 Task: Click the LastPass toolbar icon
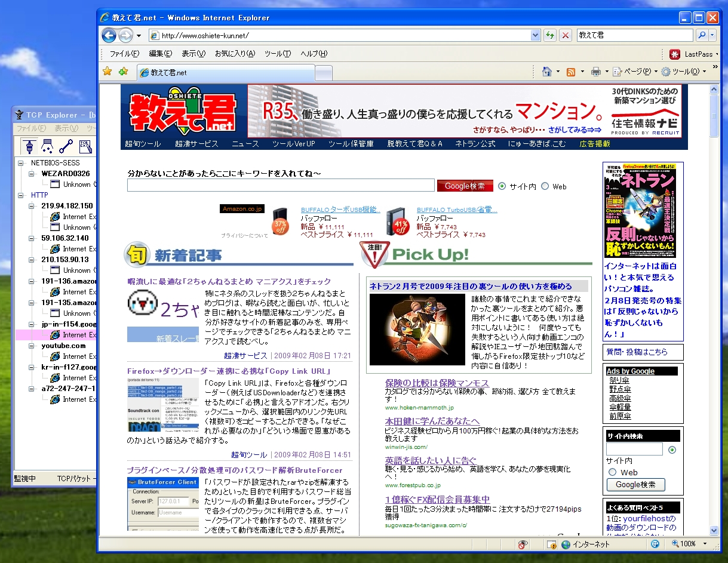coord(675,54)
